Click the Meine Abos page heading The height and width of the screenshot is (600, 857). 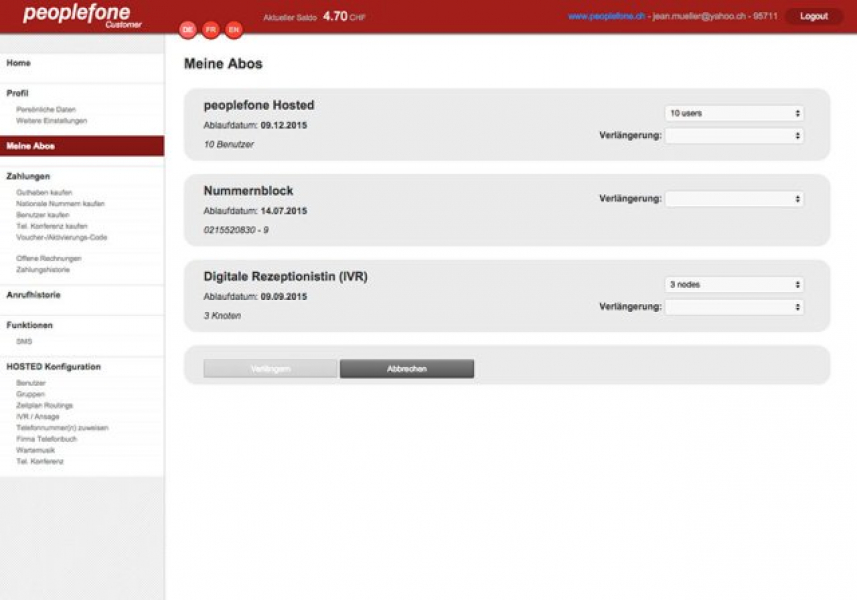223,64
